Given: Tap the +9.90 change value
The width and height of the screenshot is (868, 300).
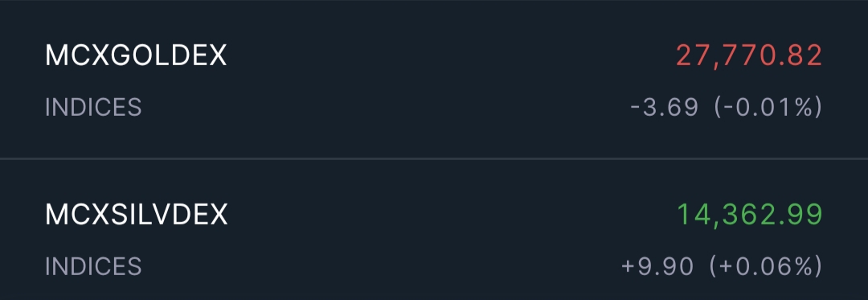Looking at the screenshot, I should click(657, 266).
